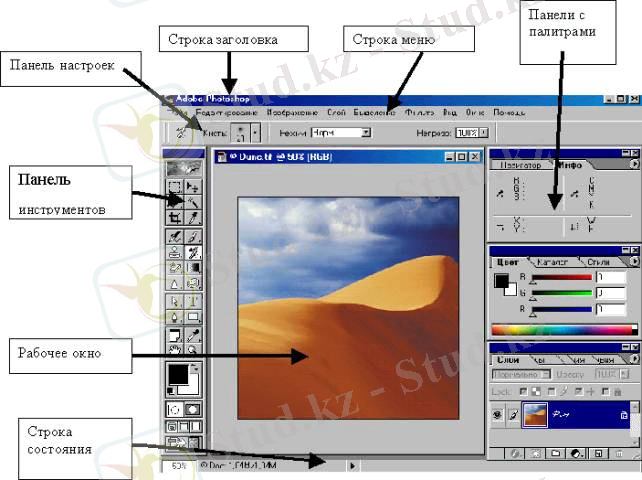Switch to the Навигатор tab
This screenshot has height=480, width=642.
(x=521, y=165)
